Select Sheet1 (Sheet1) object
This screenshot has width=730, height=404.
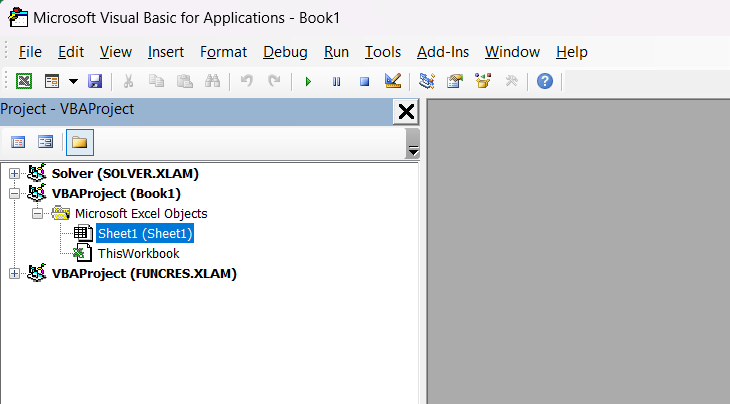(x=145, y=233)
